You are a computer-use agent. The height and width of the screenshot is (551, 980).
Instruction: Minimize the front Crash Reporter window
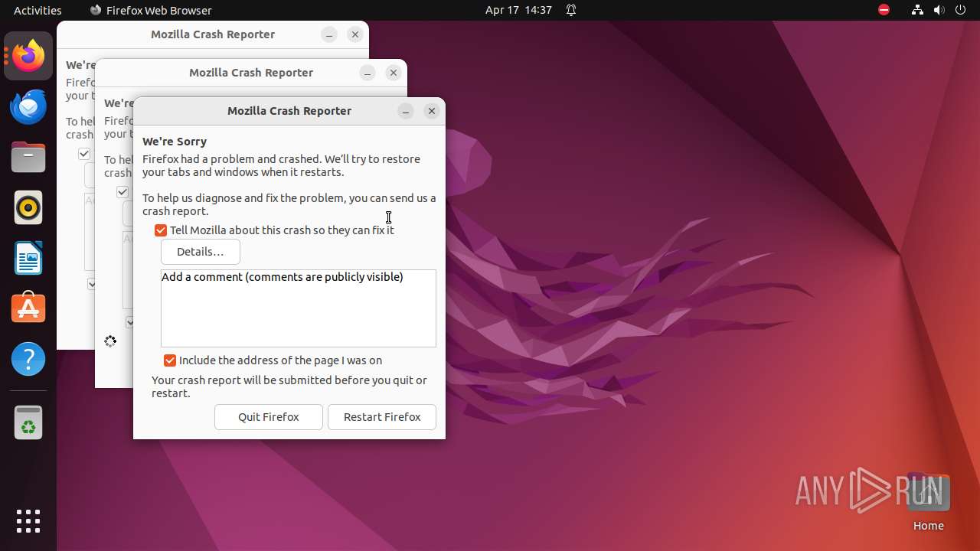406,111
